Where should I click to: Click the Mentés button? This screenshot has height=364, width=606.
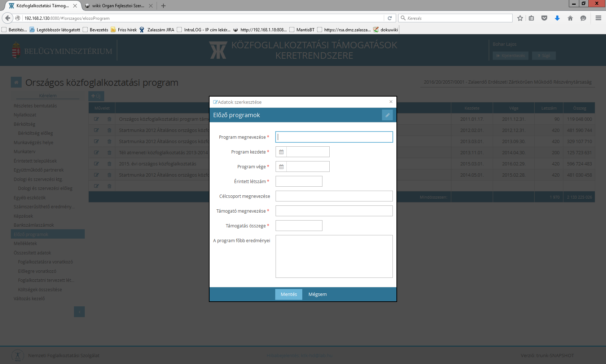pyautogui.click(x=289, y=294)
